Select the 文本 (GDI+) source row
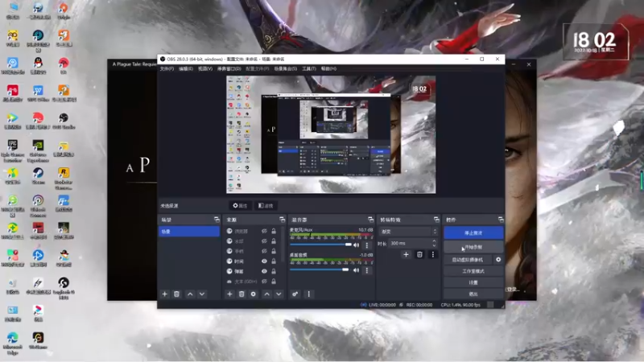This screenshot has height=362, width=644. [252, 282]
